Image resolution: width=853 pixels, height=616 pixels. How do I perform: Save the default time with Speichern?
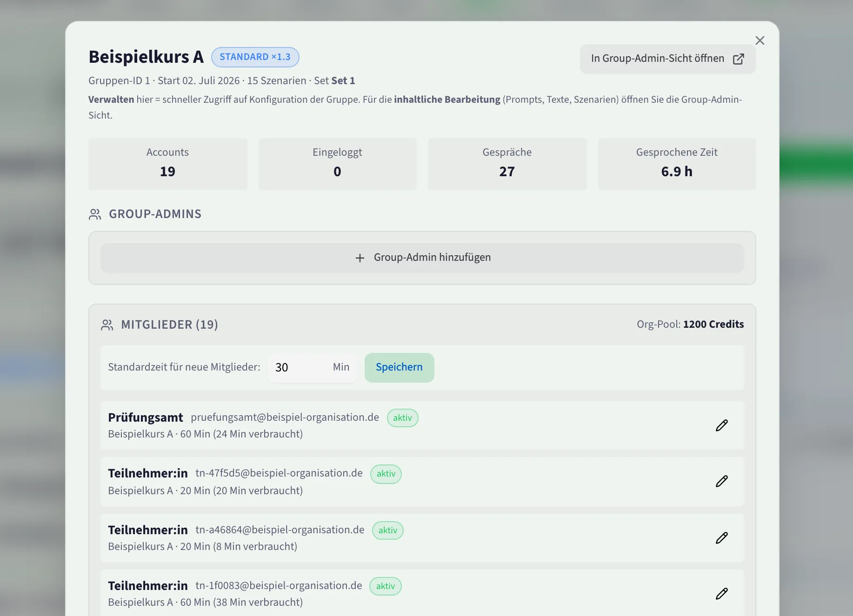[x=399, y=367]
